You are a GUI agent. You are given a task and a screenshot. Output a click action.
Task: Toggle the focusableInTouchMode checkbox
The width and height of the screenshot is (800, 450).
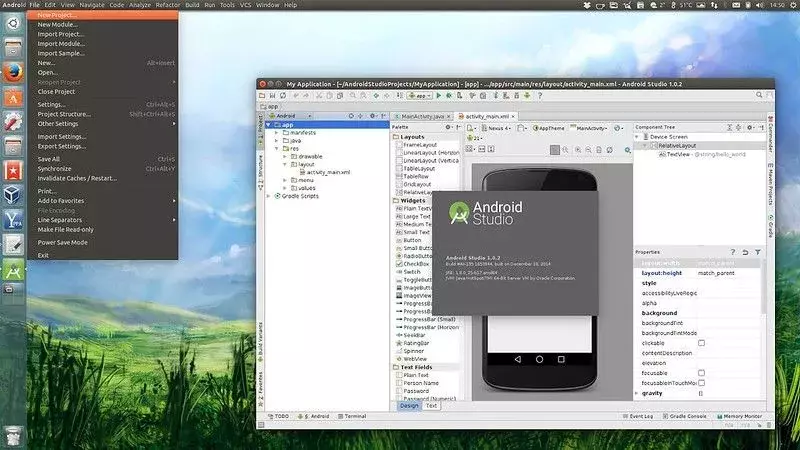pos(702,383)
